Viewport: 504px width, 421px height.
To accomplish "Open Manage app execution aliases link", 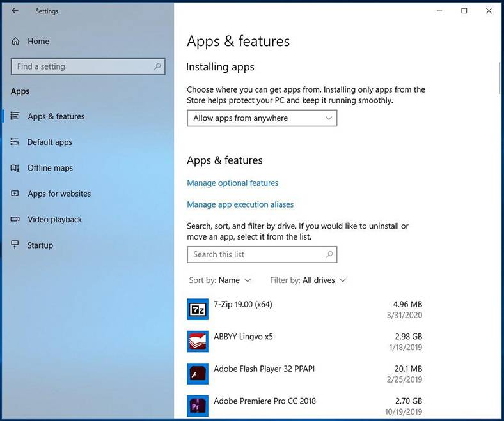I will [240, 204].
